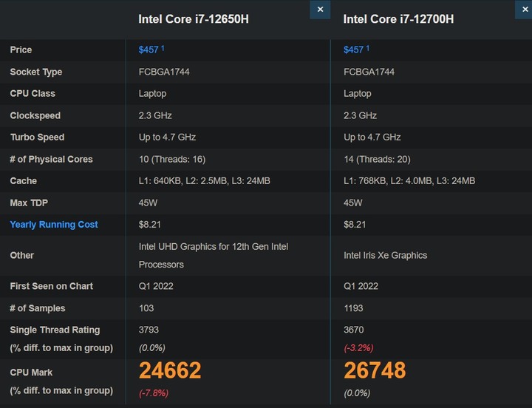Select the 'Intel Iris Xe Graphics' value
Screen dimensions: 532x408
coord(386,255)
